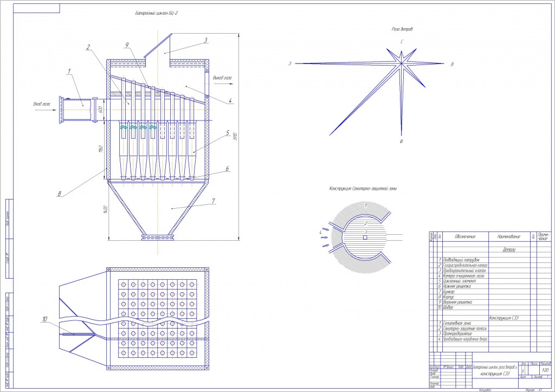Screen dimensions: 555x392
Task: Click the north label 'С' on wind rose
Action: pyautogui.click(x=402, y=42)
